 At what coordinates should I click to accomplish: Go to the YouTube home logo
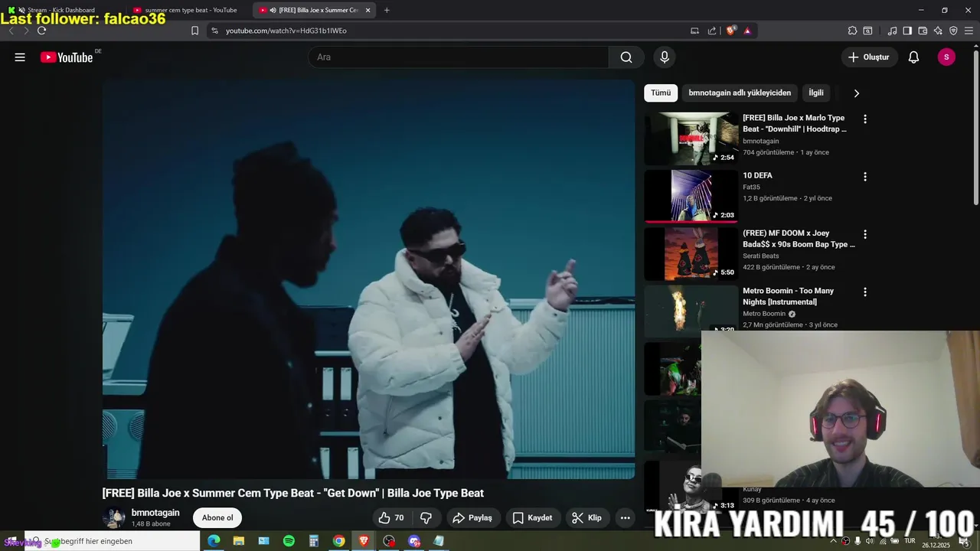tap(67, 57)
